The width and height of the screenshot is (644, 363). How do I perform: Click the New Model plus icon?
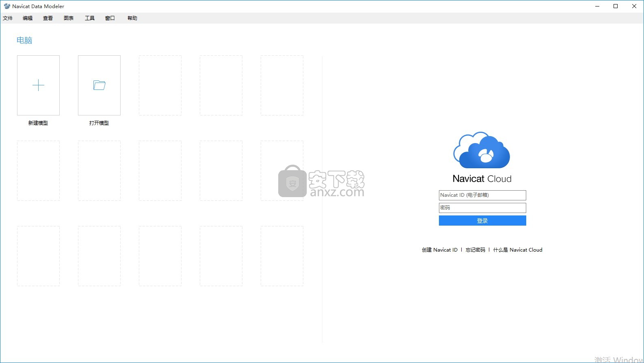coord(38,85)
